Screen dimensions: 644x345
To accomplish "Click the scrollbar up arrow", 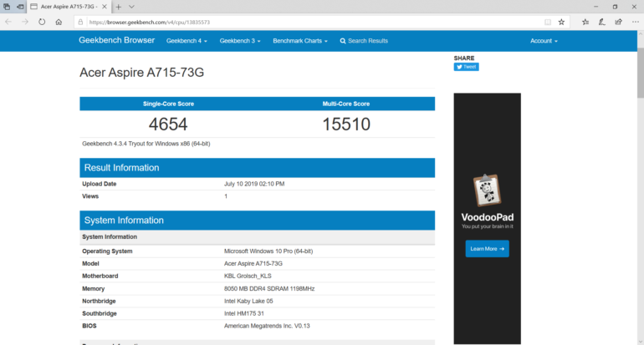I will [641, 33].
